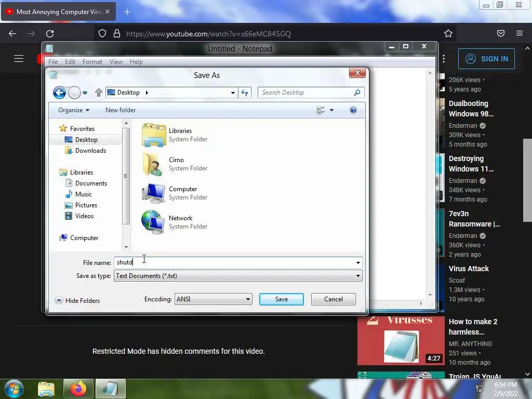This screenshot has height=399, width=532.
Task: Select the Network globe icon in file list
Action: click(153, 222)
